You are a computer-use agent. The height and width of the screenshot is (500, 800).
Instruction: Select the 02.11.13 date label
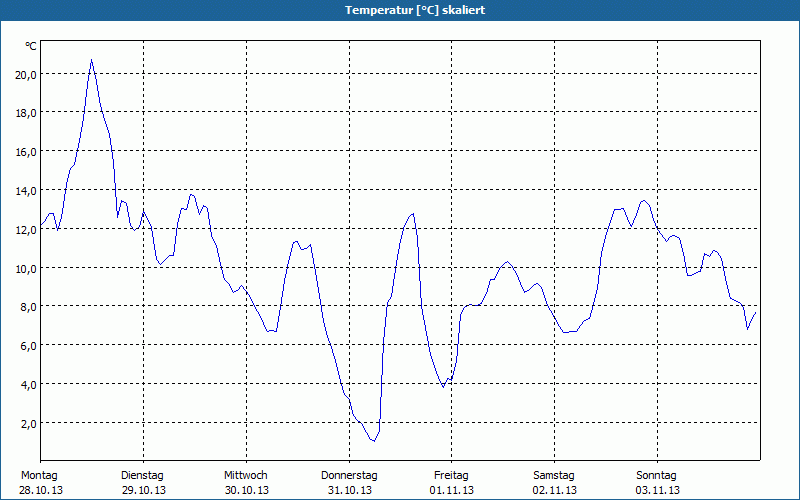coord(555,491)
